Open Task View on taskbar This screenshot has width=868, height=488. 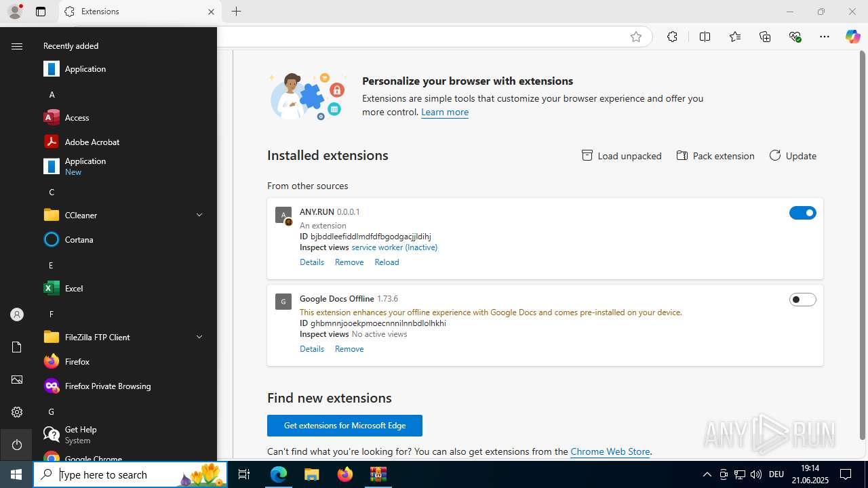[x=244, y=474]
